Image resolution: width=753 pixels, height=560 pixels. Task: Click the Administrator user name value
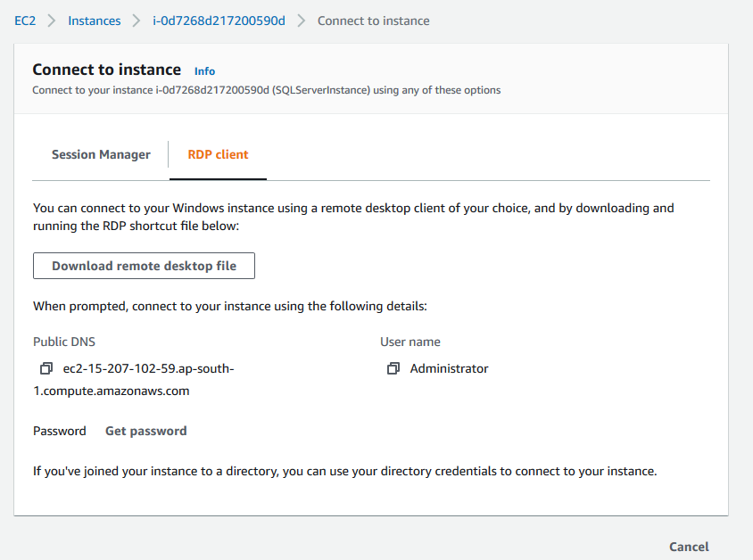[449, 368]
